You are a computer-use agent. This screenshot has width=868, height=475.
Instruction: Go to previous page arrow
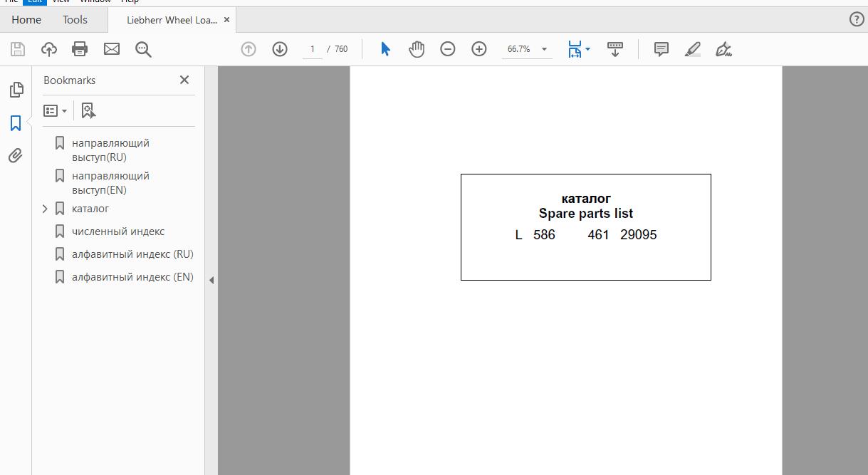[x=249, y=49]
